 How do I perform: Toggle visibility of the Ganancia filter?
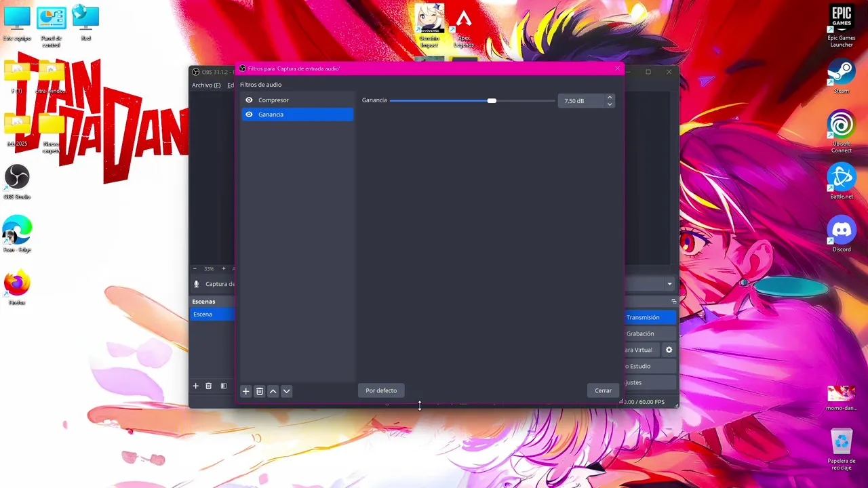point(249,115)
